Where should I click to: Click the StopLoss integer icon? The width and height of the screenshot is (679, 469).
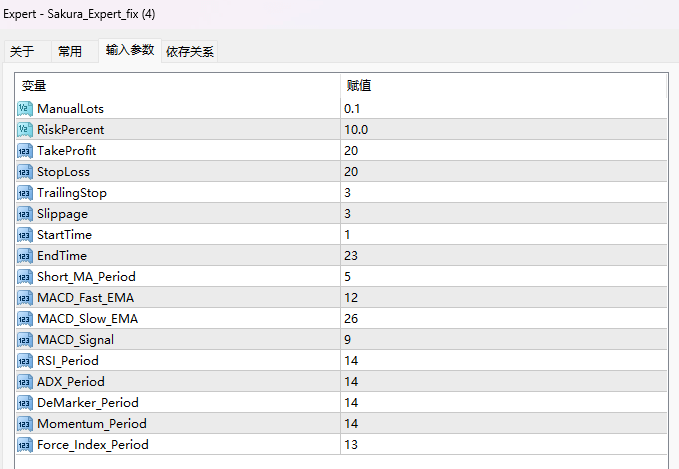[x=25, y=171]
